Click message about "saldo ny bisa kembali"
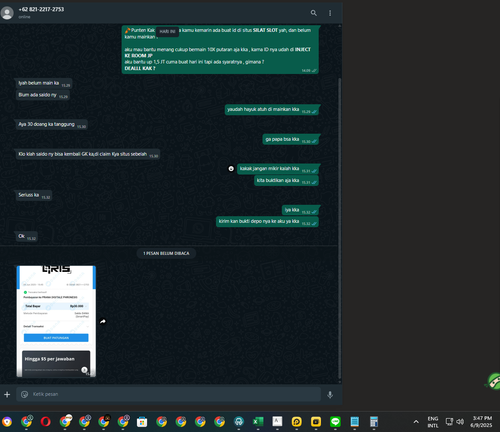 pyautogui.click(x=87, y=154)
